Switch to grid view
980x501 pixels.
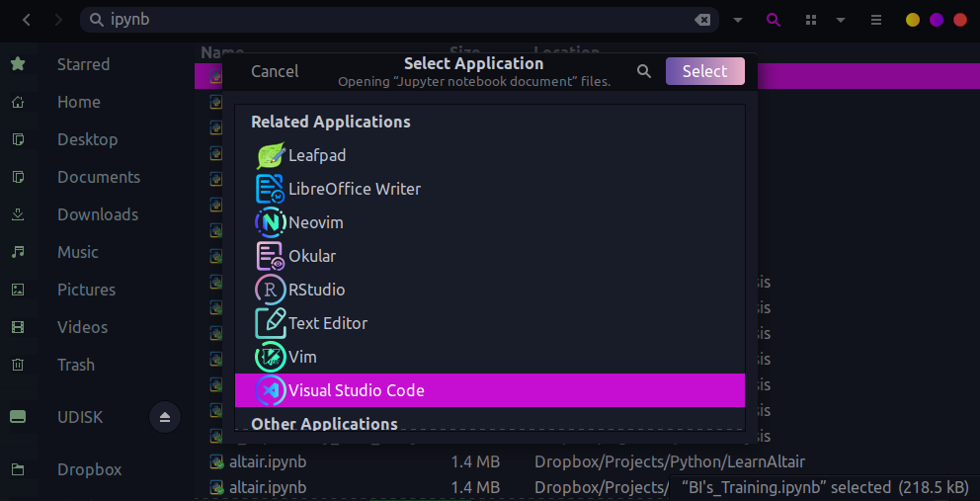(811, 20)
